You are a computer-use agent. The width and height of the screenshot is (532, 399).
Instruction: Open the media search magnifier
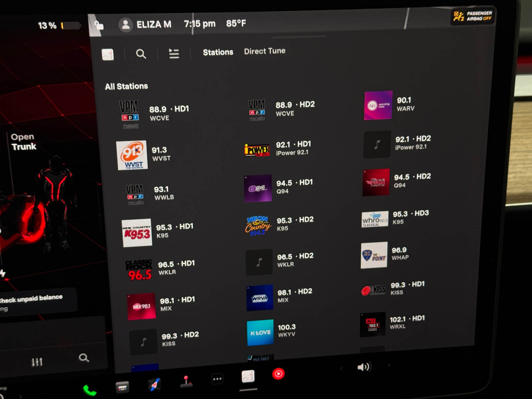click(141, 54)
